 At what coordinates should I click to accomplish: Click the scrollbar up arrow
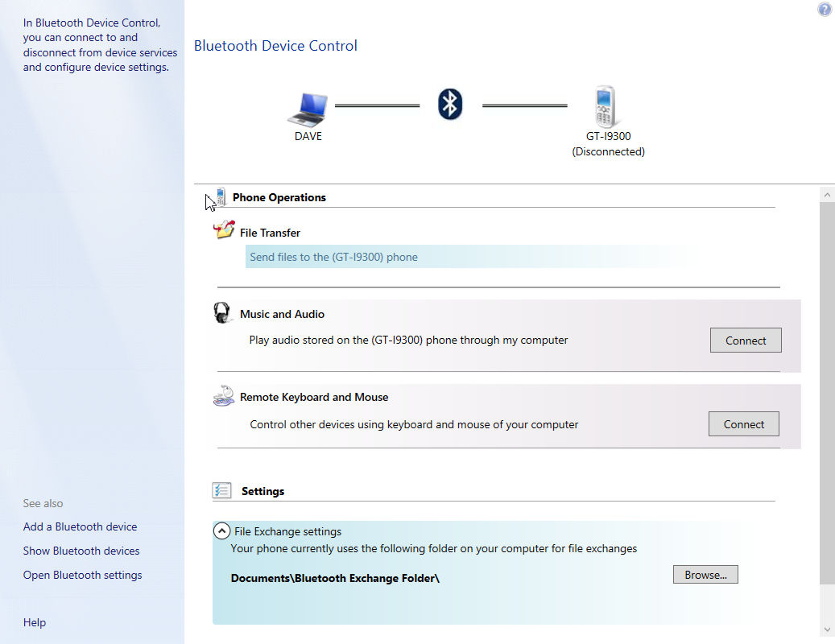(827, 195)
